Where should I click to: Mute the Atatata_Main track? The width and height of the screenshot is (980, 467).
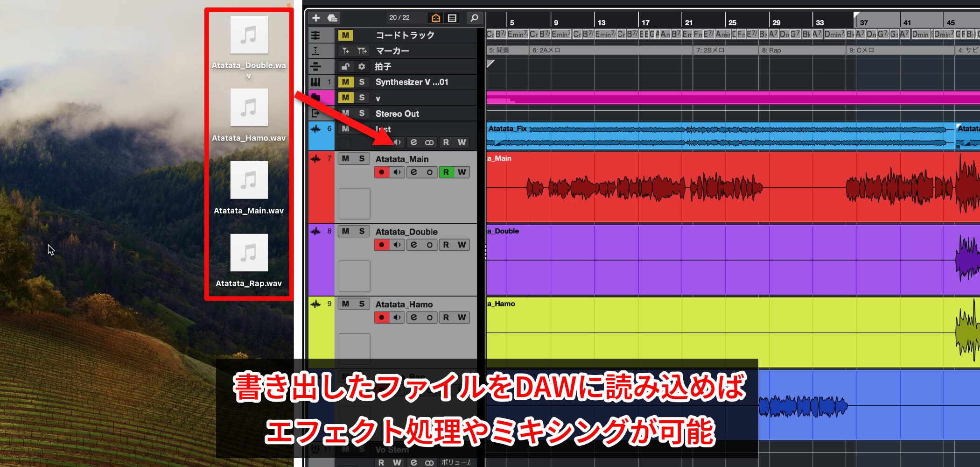tap(345, 159)
